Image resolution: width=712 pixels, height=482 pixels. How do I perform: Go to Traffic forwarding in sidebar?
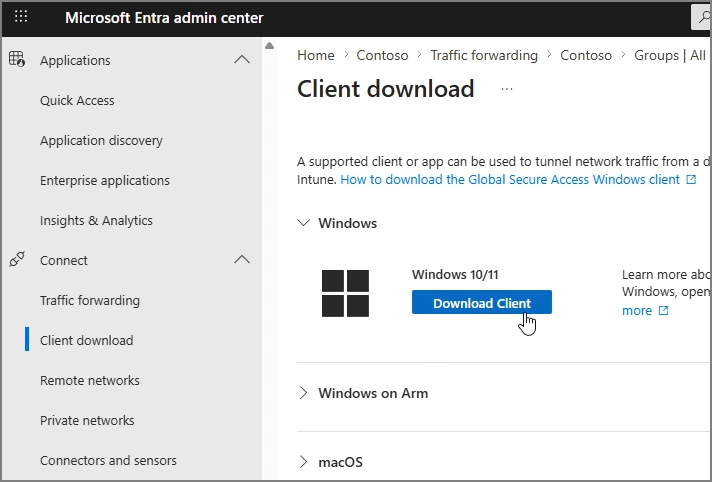(x=90, y=300)
